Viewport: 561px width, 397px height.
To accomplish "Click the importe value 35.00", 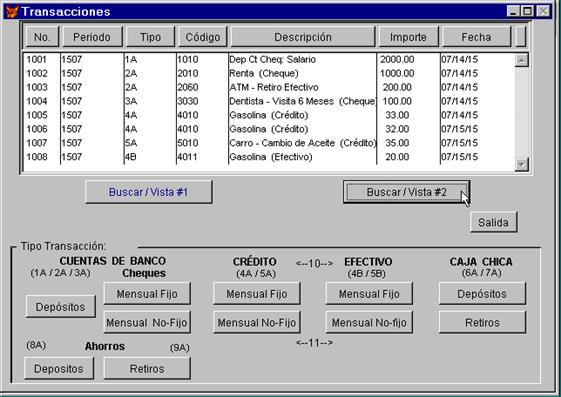I will click(x=397, y=143).
